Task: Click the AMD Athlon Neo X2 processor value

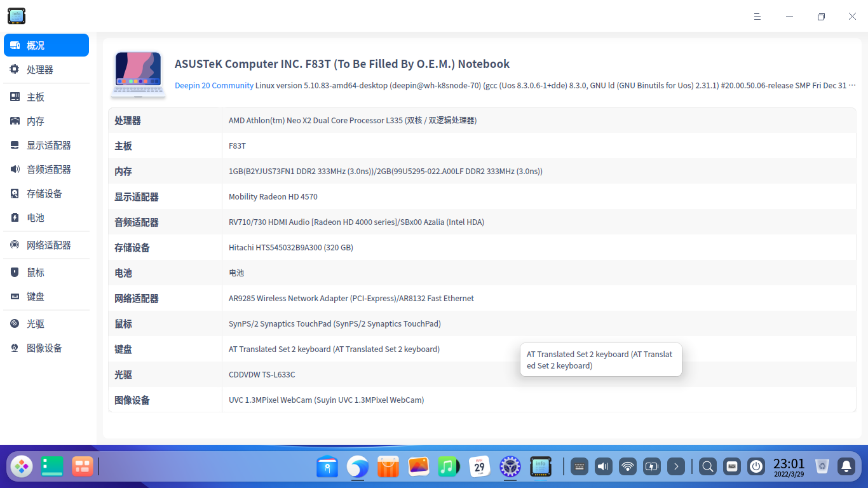Action: pyautogui.click(x=353, y=120)
